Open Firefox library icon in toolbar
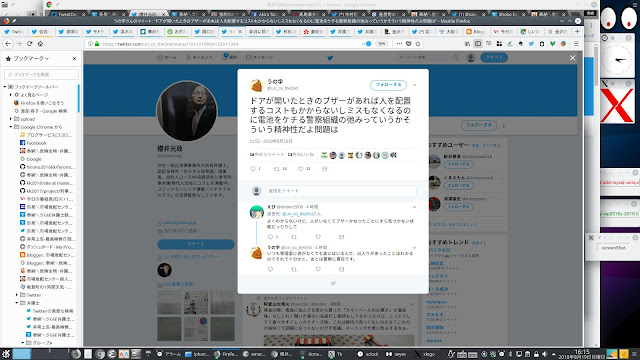 (467, 44)
